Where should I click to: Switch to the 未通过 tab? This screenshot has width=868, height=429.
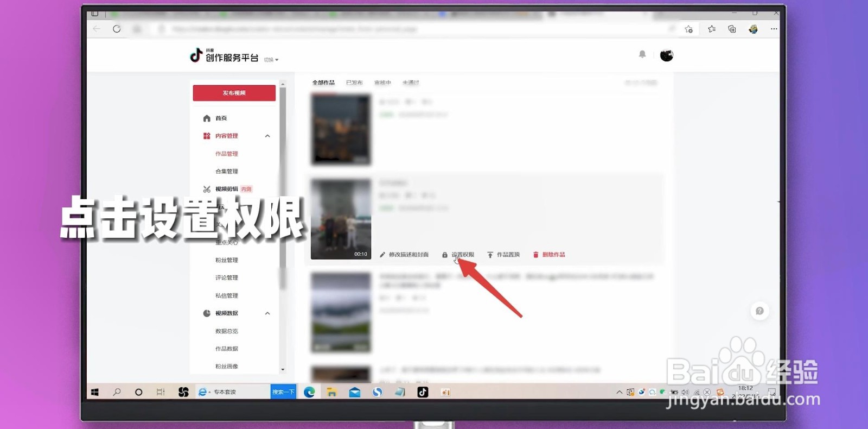[x=411, y=83]
